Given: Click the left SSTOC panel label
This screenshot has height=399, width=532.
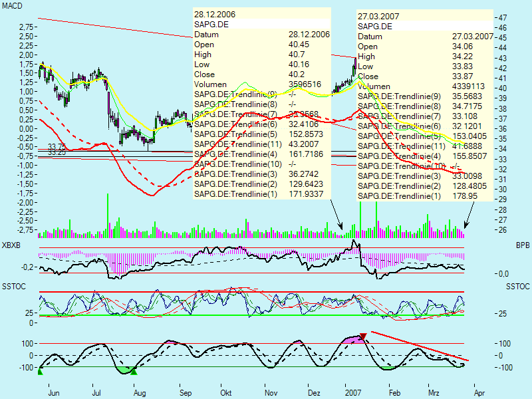Looking at the screenshot, I should click(x=12, y=287).
